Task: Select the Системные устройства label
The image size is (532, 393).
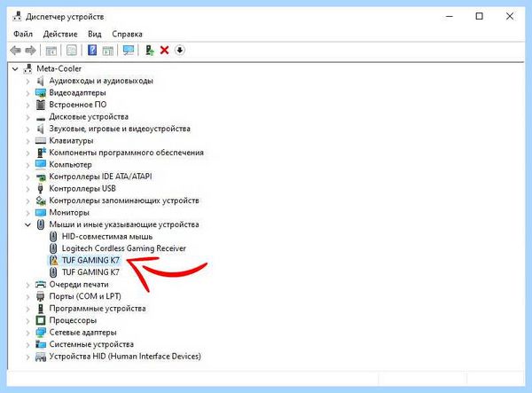Action: click(91, 344)
